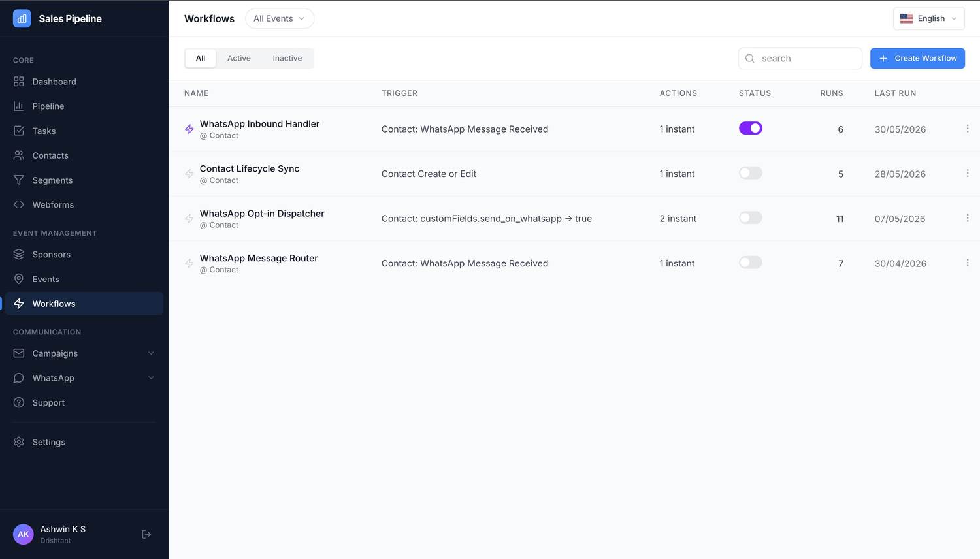980x559 pixels.
Task: Open the Tasks section
Action: pos(84,131)
